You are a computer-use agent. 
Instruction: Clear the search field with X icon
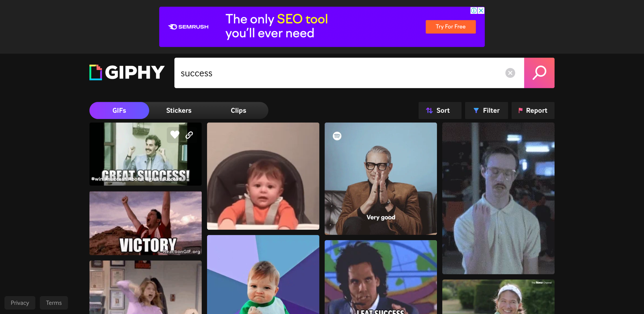(510, 73)
